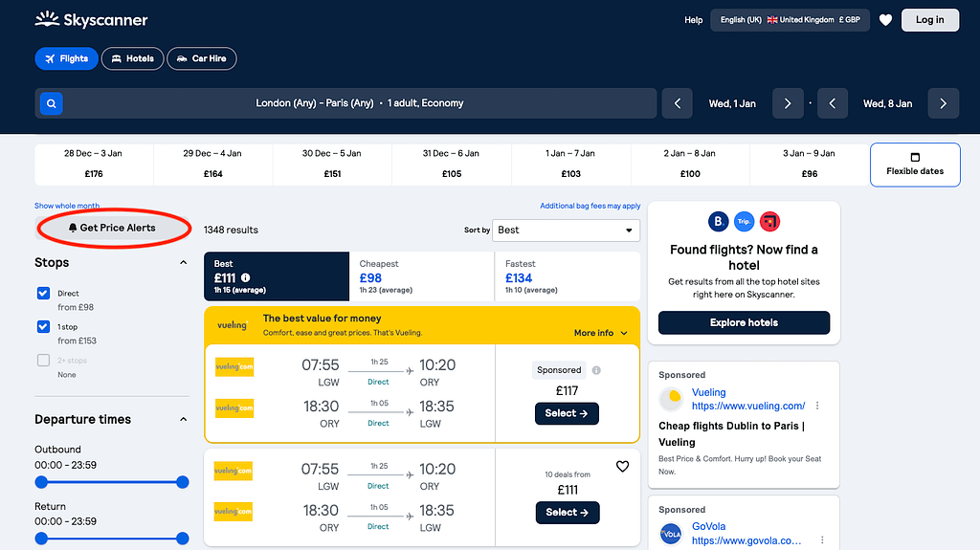Click London to Paris search field
Screen dimensions: 980x550
click(345, 103)
